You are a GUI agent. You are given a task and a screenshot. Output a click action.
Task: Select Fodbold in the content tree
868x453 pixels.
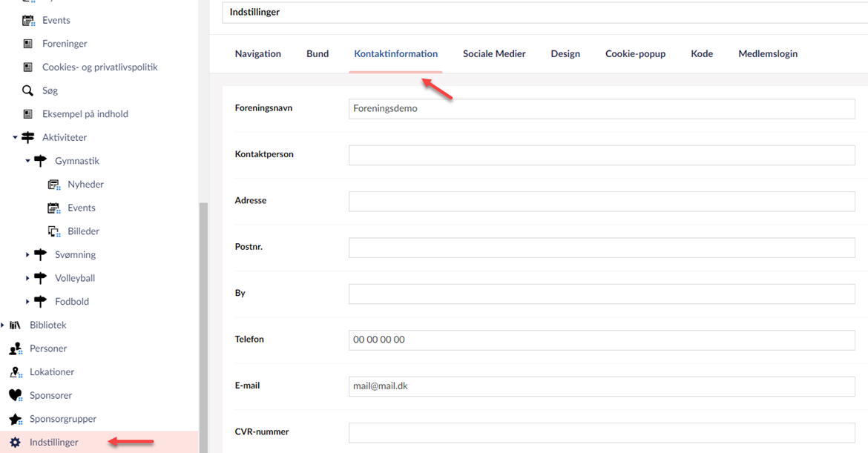coord(72,302)
